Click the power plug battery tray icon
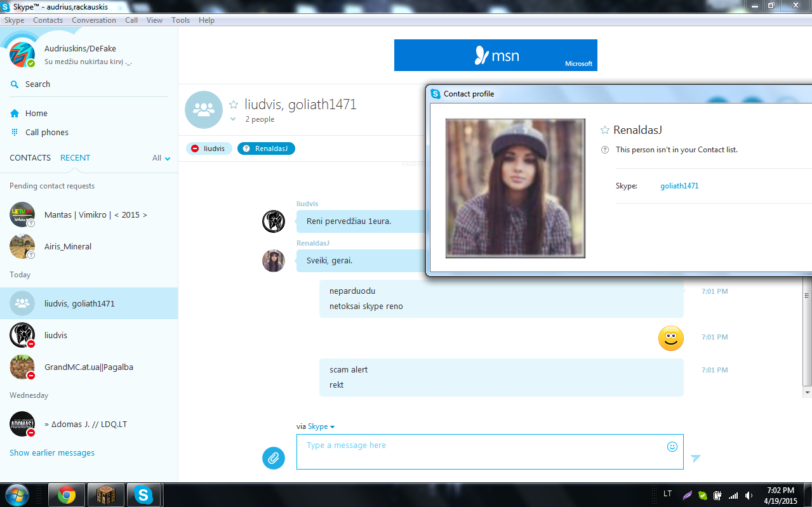 (x=717, y=496)
